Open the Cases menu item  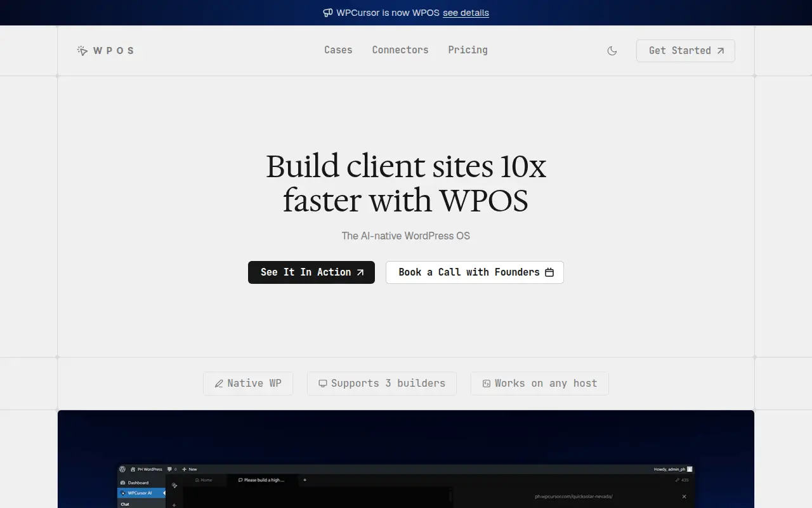point(338,50)
